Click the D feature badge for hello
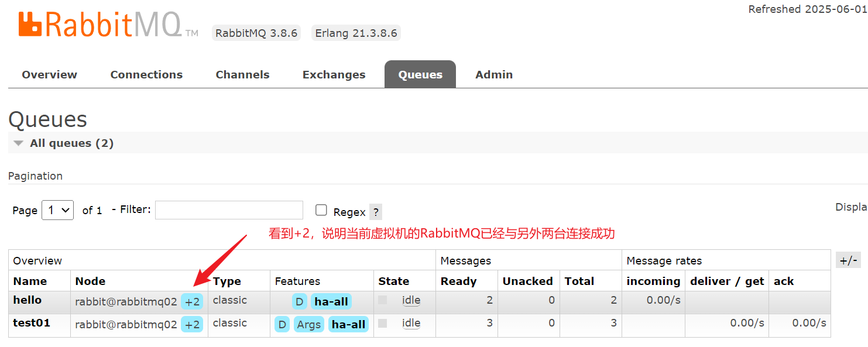The image size is (868, 347). [299, 302]
